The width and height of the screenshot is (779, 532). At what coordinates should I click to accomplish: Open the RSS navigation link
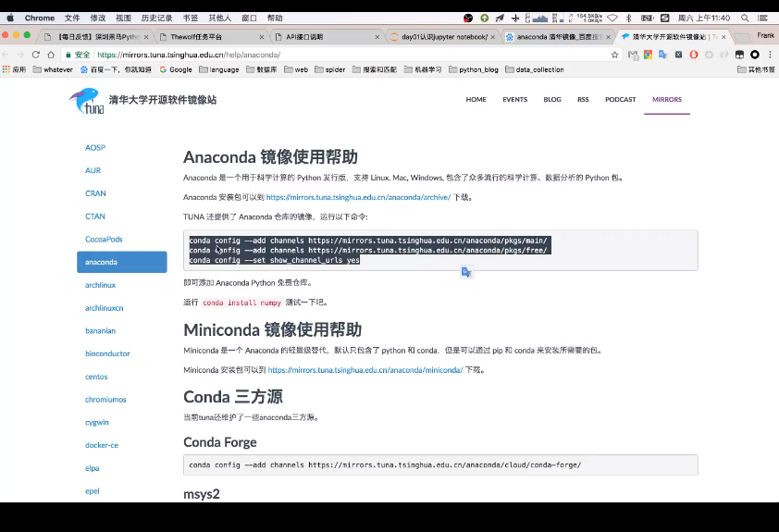pos(583,99)
